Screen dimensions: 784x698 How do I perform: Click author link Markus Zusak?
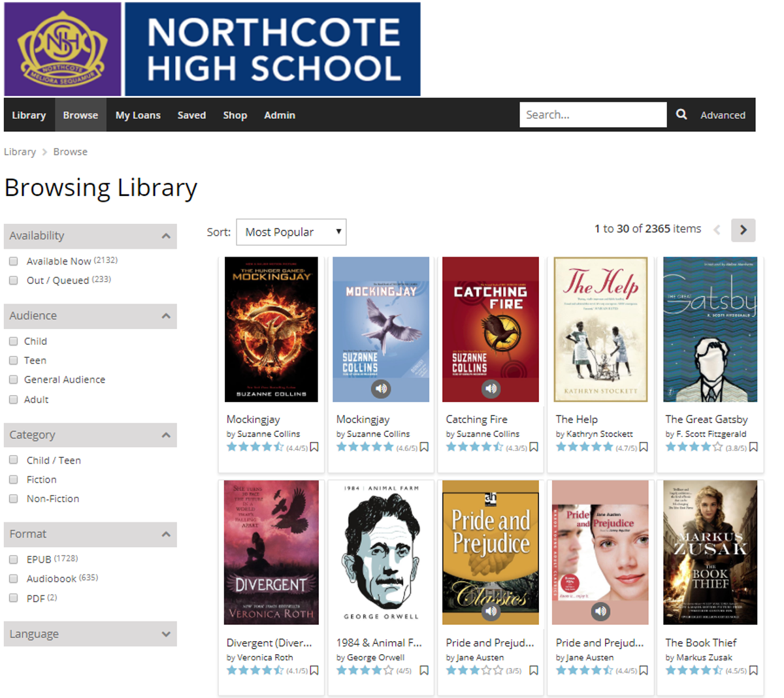tap(704, 658)
